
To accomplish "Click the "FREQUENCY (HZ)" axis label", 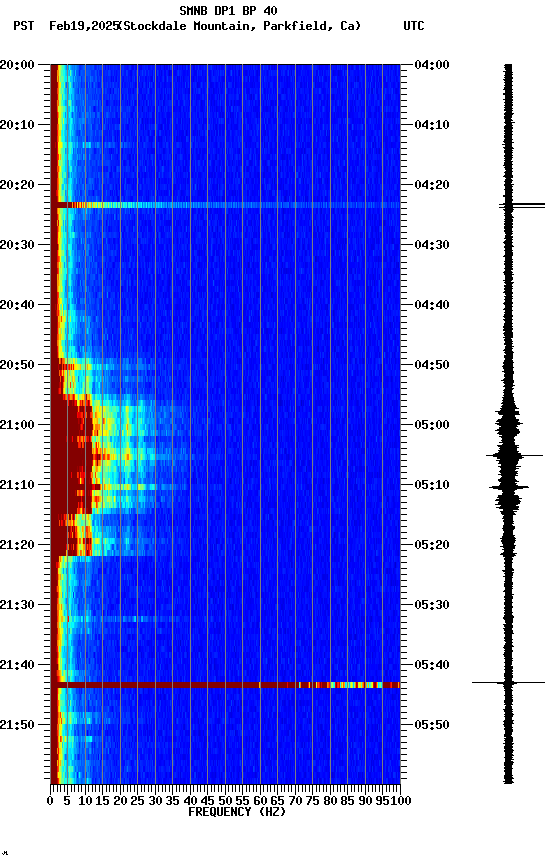I will 237,812.
